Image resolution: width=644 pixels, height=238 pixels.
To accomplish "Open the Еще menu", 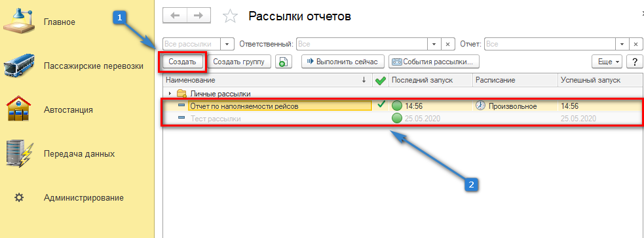I will [607, 62].
